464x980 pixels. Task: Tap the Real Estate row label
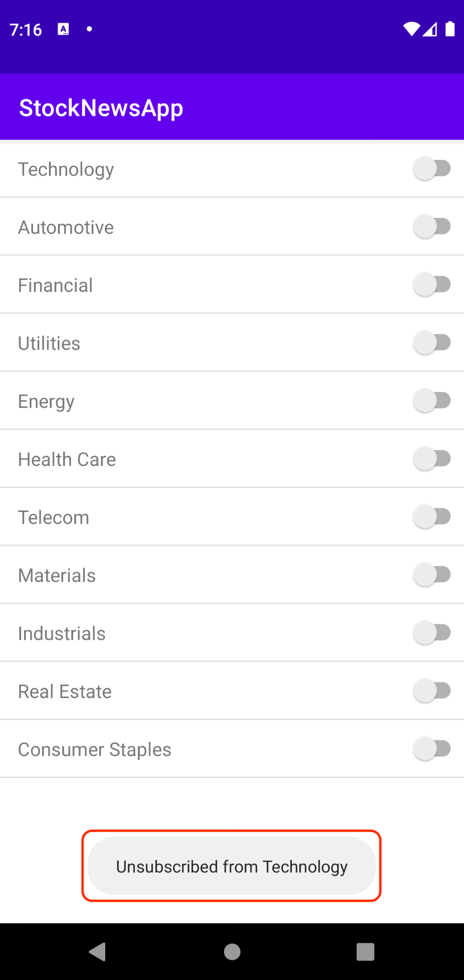pos(65,691)
